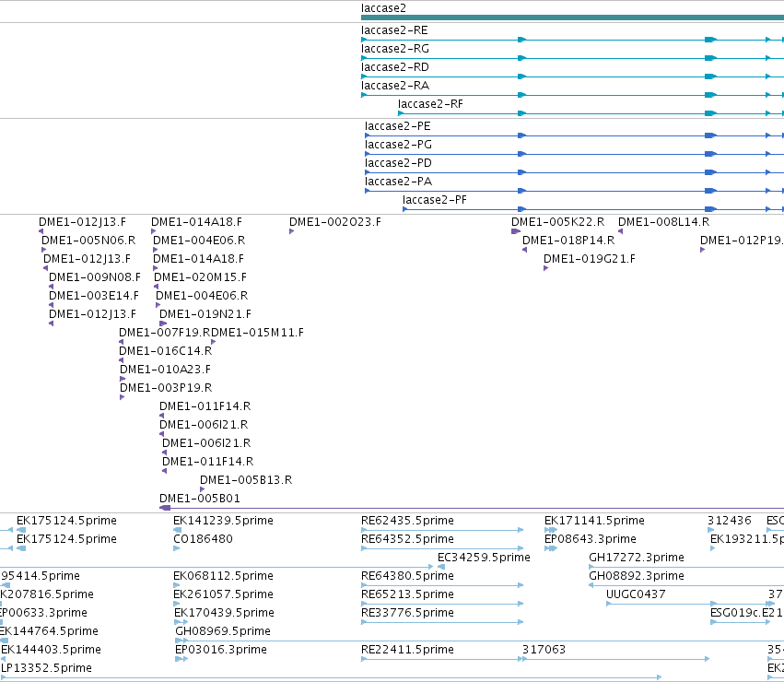The image size is (784, 682).
Task: Click the DME1-003E14.F feature label
Action: (93, 296)
